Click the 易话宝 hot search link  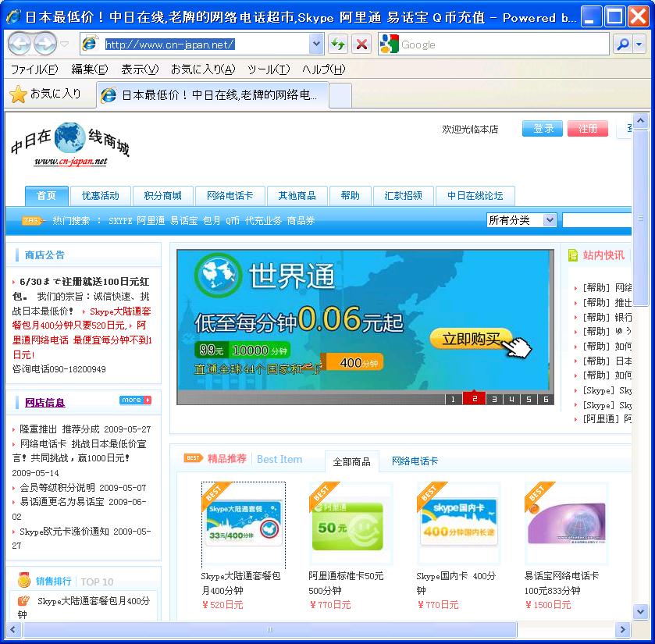[183, 221]
